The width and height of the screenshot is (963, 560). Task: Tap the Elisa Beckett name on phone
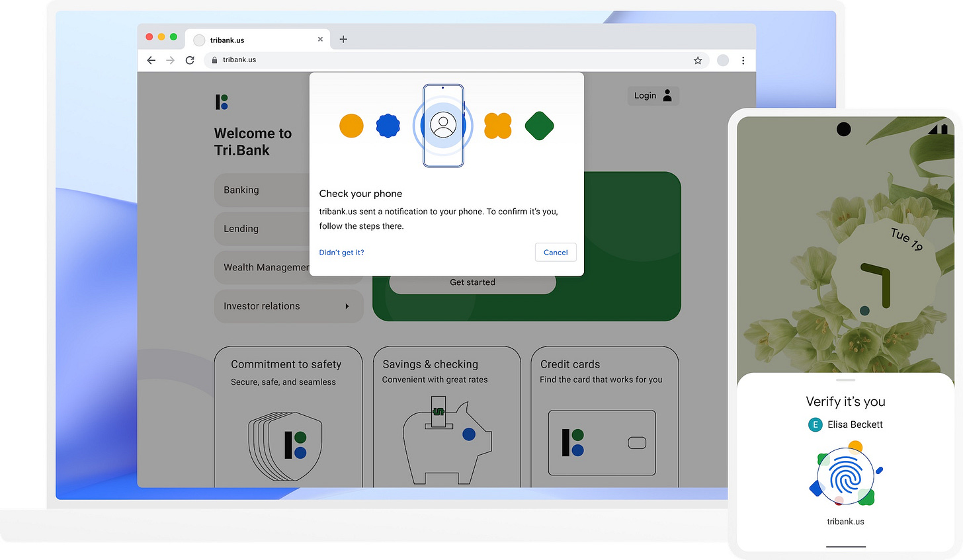pyautogui.click(x=855, y=424)
